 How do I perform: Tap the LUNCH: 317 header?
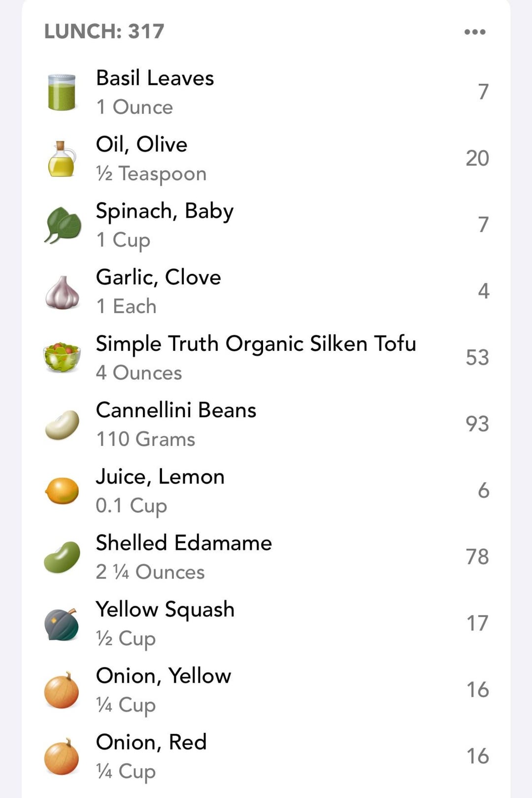point(104,32)
